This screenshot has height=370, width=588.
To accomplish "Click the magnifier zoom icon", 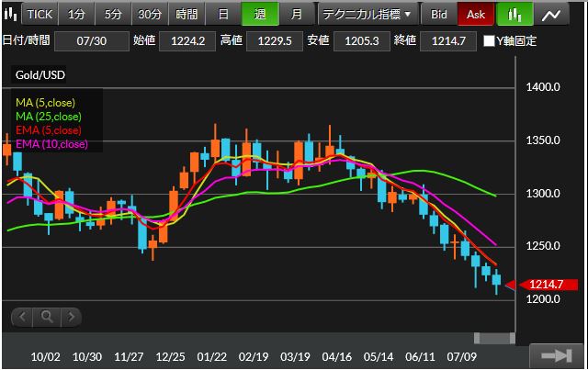I will pyautogui.click(x=47, y=317).
